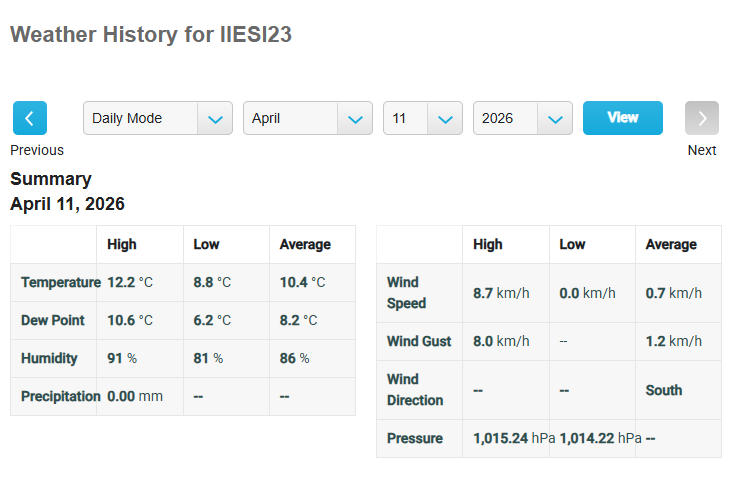Select the Dew Point row label

point(52,320)
